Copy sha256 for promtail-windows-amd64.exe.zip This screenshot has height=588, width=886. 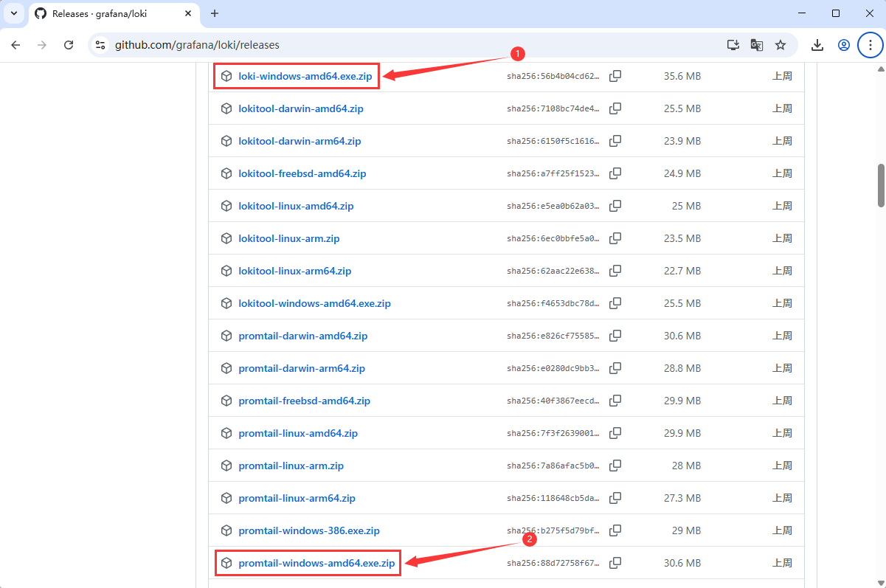615,563
